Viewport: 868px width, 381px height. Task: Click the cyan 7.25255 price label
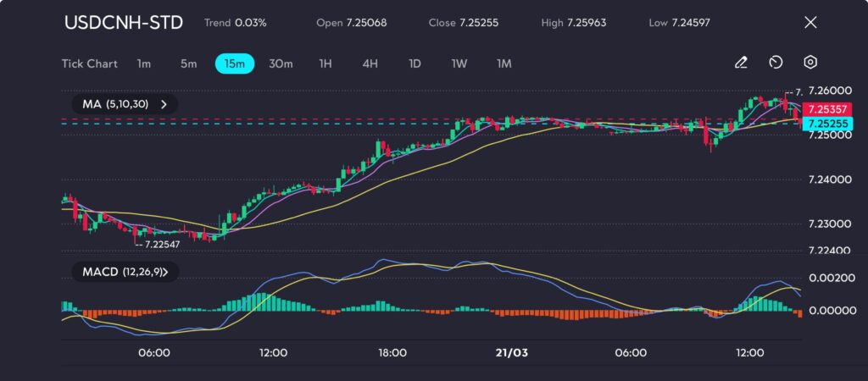point(827,124)
